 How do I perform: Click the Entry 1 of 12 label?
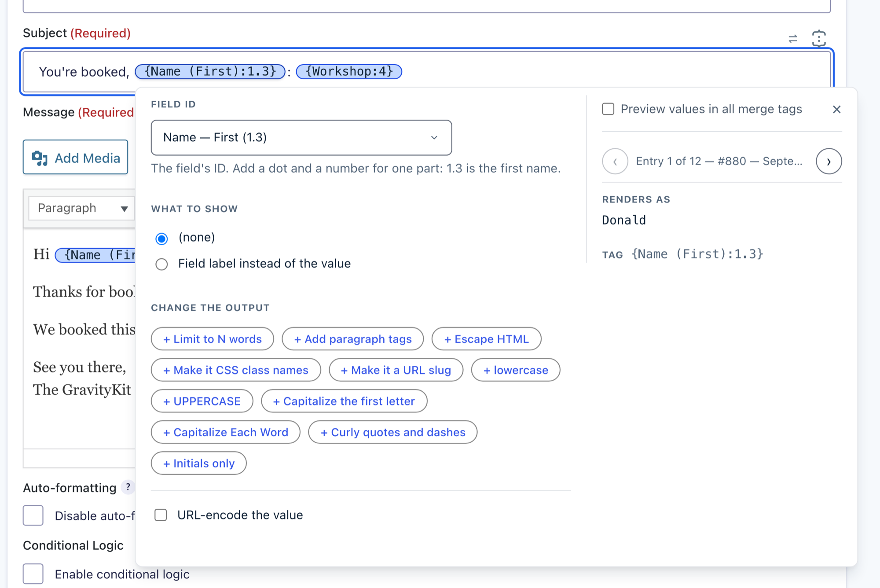(719, 161)
